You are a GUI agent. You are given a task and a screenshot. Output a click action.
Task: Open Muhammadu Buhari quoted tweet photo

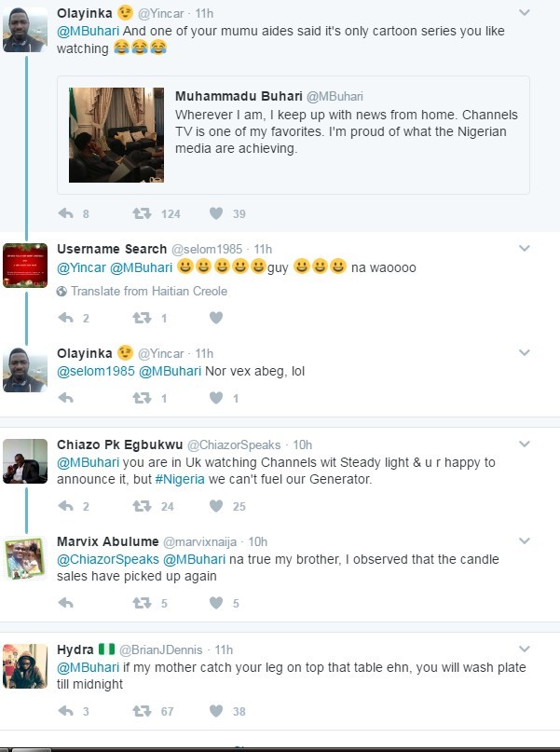coord(116,135)
